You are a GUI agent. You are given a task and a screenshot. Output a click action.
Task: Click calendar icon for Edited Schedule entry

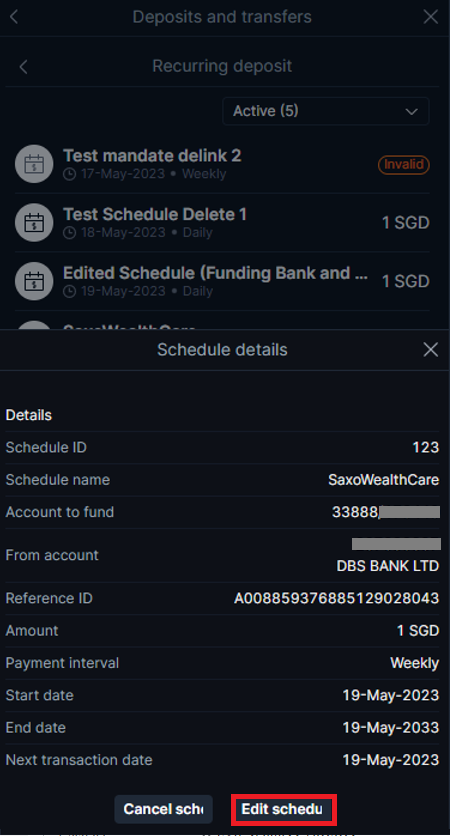(34, 281)
